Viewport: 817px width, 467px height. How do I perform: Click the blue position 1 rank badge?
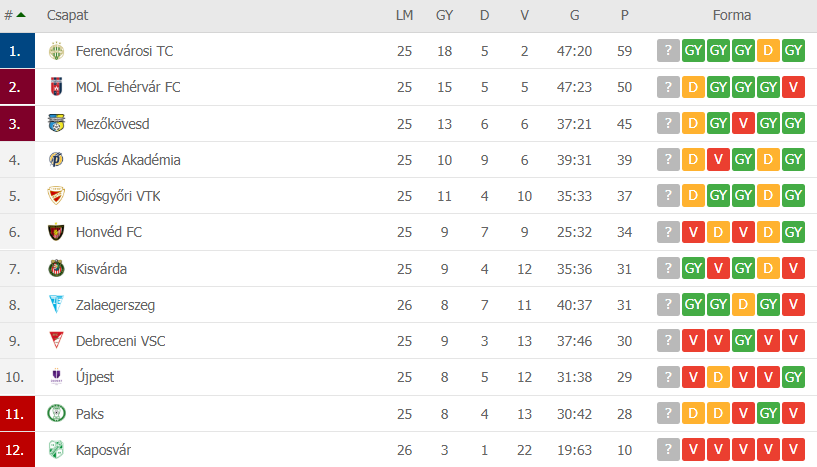[17, 51]
